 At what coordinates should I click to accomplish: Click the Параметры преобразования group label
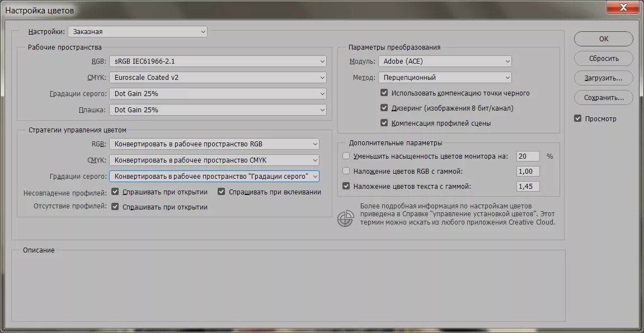coord(394,47)
